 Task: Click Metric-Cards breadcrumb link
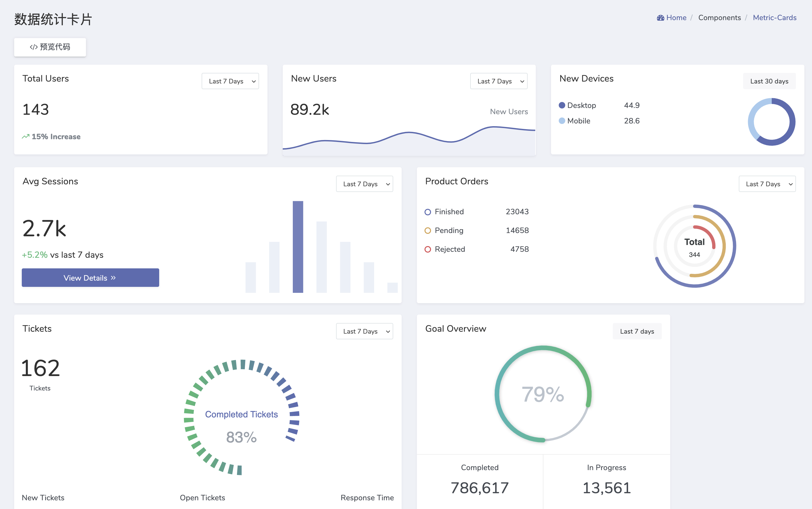[775, 18]
